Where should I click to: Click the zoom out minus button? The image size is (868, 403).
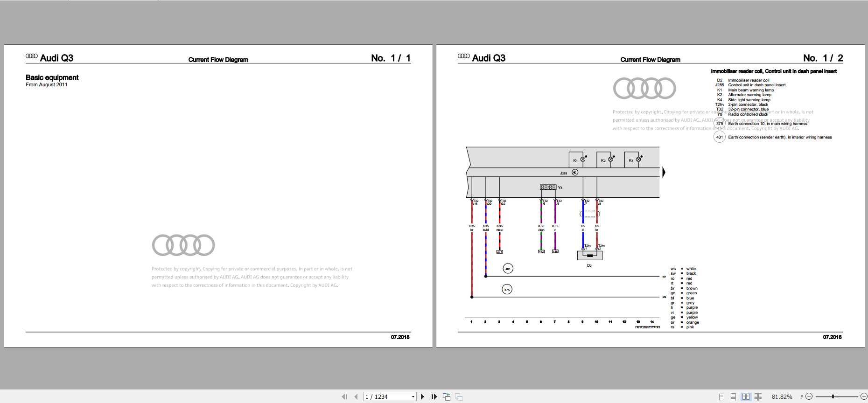809,396
